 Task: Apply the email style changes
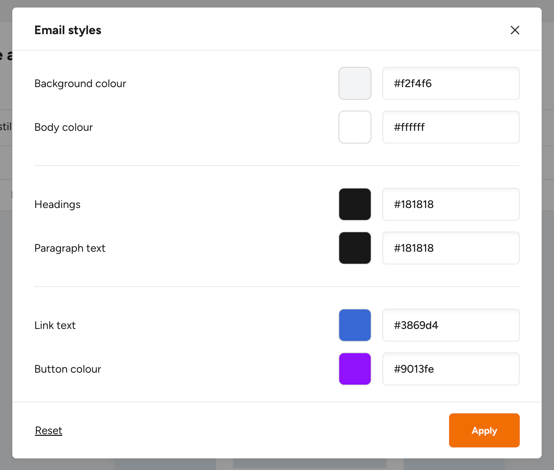click(x=484, y=430)
